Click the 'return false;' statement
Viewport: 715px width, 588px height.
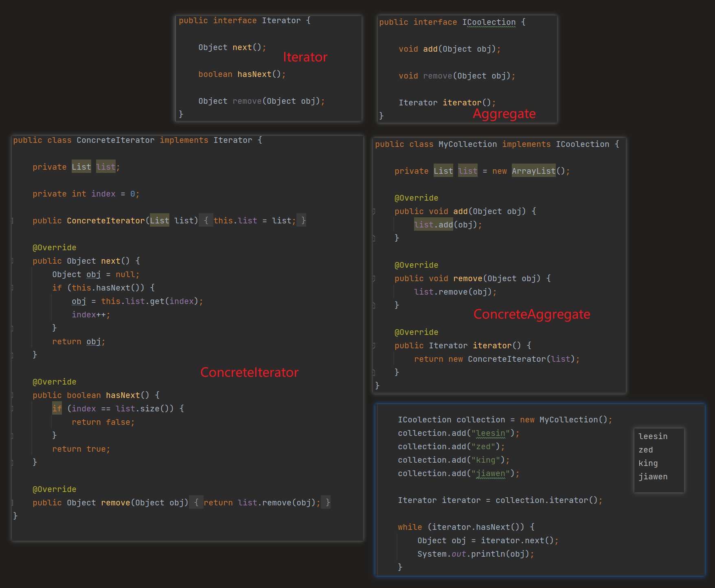click(103, 422)
